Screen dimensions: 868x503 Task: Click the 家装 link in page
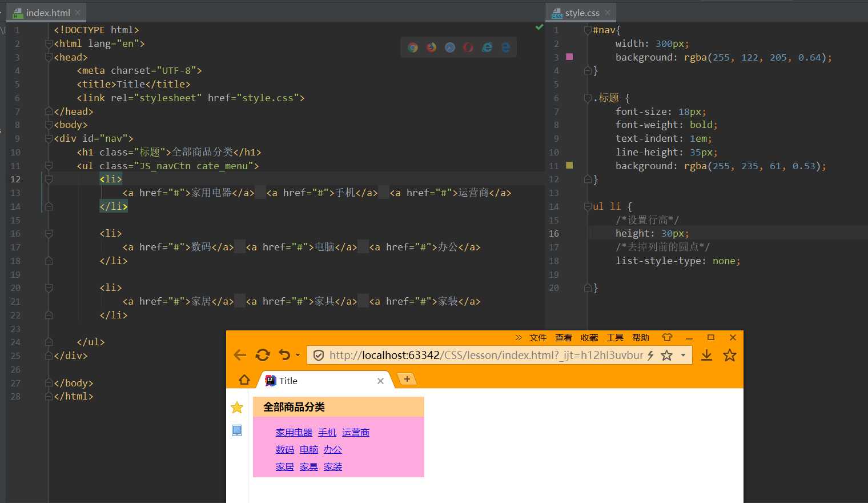(x=333, y=467)
